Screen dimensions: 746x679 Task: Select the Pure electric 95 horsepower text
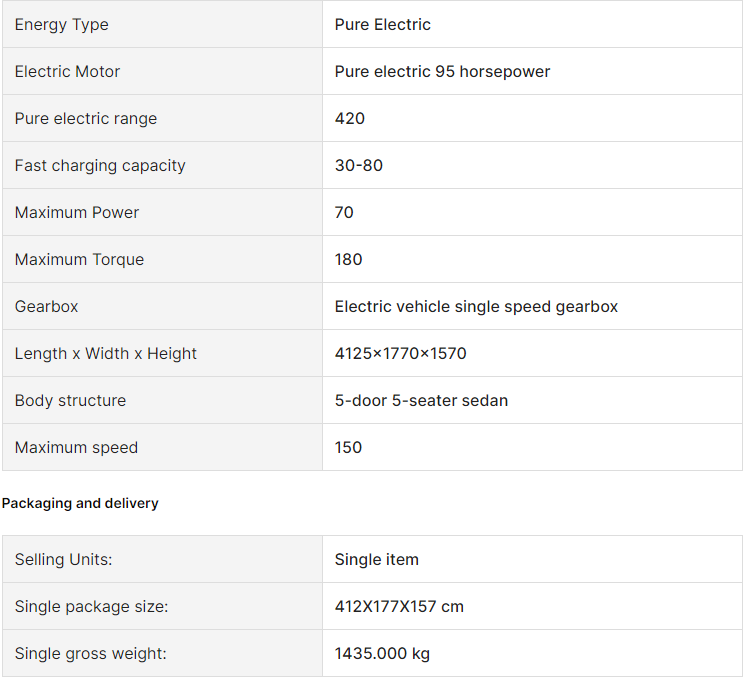(x=442, y=71)
